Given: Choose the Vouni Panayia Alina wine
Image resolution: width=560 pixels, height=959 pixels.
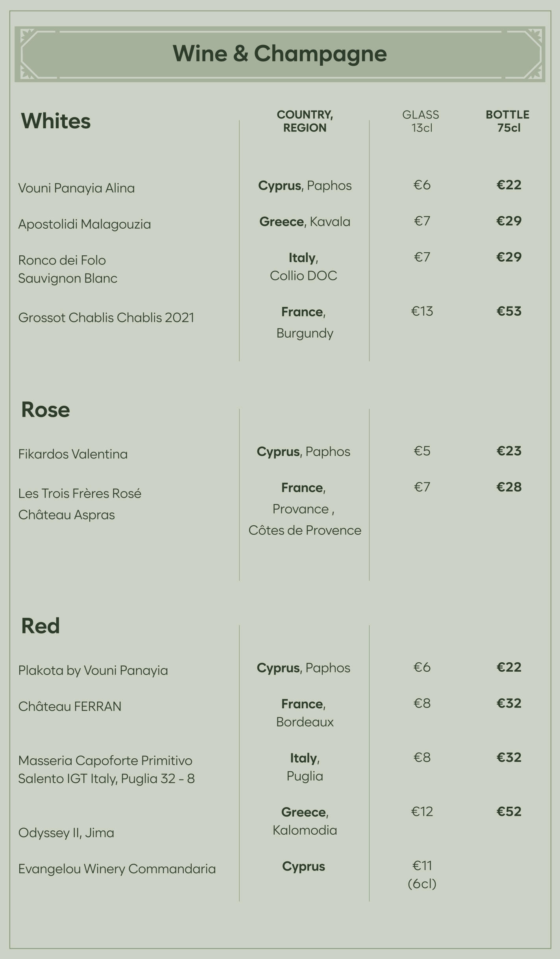Looking at the screenshot, I should (x=76, y=188).
